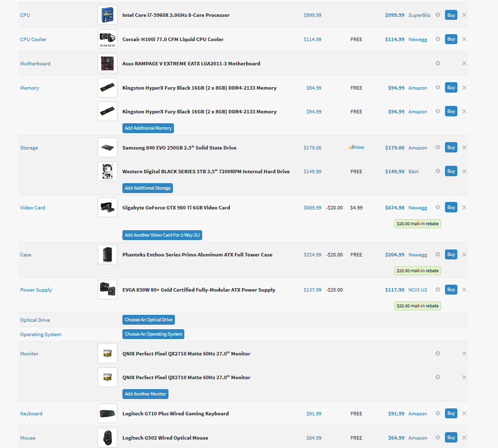The height and width of the screenshot is (448, 498).
Task: Open gear options for Samsung 840 EVO
Action: (438, 147)
